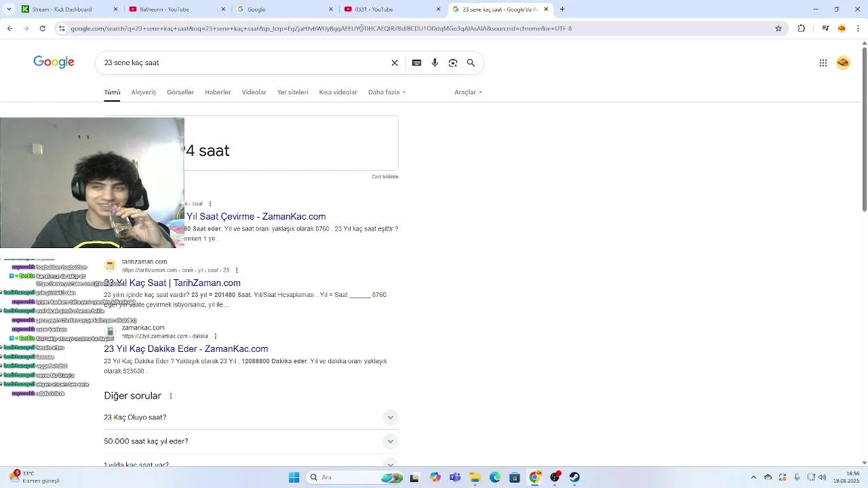868x488 pixels.
Task: Open 23 Yıl Kaç Saat TarihZaman.com link
Action: [x=172, y=283]
